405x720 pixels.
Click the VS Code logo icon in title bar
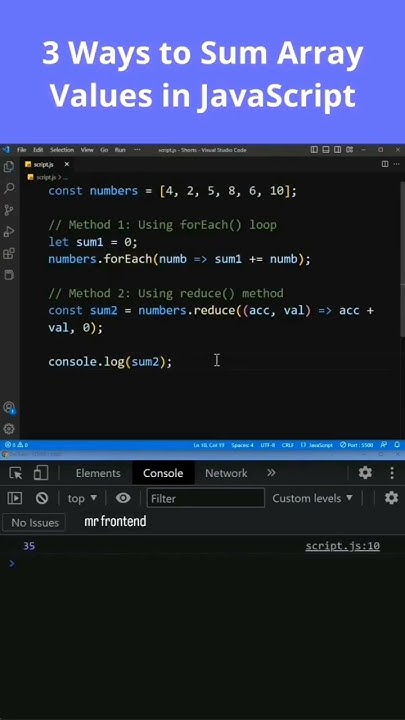(6, 150)
